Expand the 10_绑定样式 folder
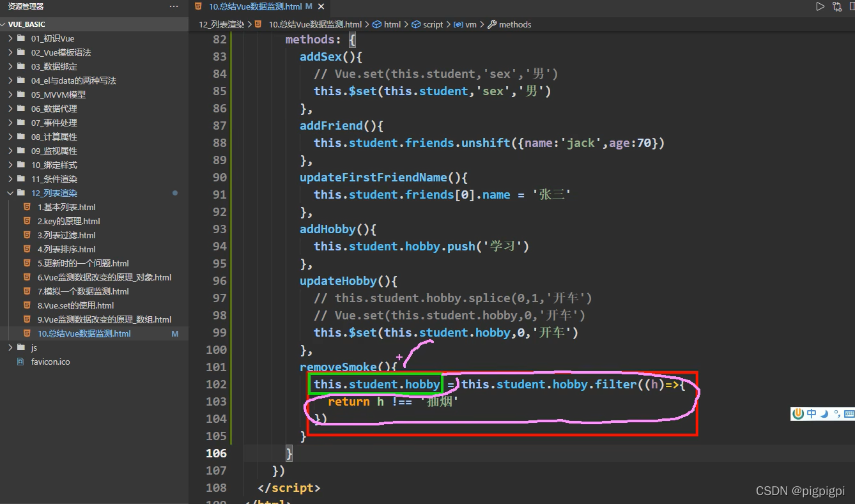Image resolution: width=855 pixels, height=504 pixels. pyautogui.click(x=95, y=165)
